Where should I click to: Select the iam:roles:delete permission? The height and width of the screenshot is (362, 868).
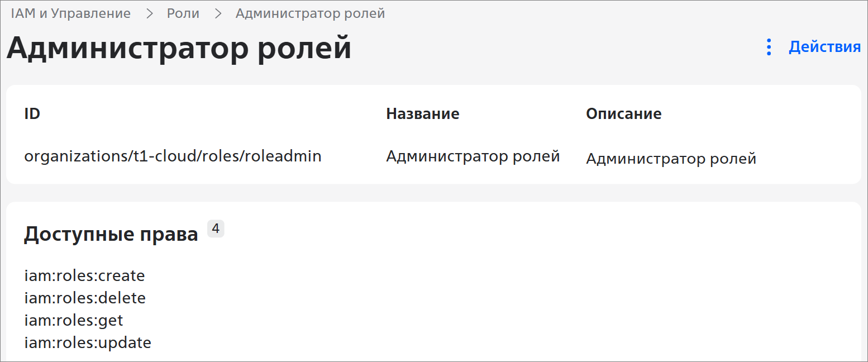coord(85,298)
